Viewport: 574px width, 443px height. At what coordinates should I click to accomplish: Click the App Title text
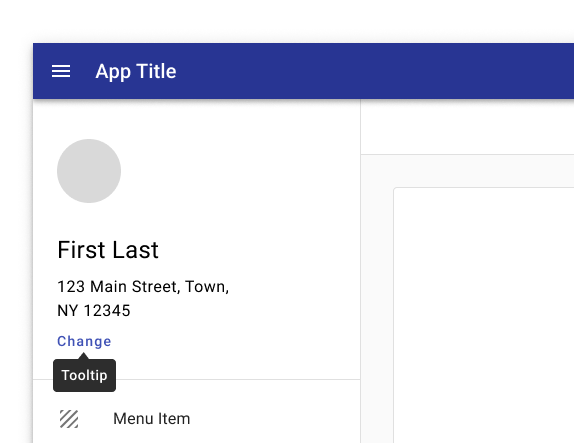pos(136,71)
